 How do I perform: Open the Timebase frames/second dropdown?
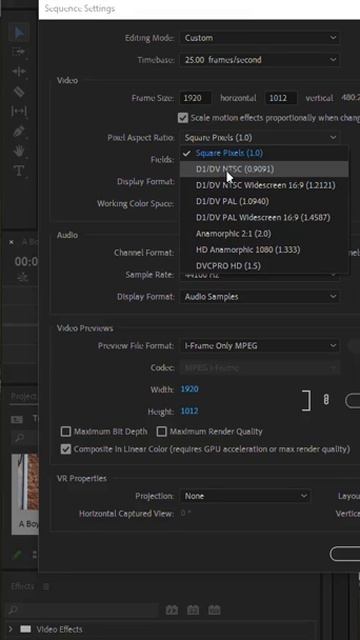(x=260, y=60)
